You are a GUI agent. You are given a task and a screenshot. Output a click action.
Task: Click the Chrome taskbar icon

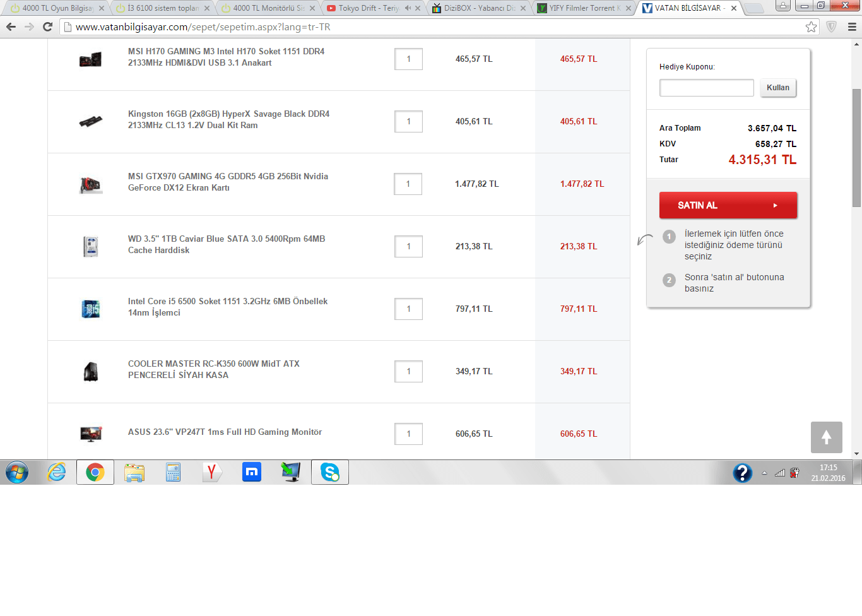95,472
